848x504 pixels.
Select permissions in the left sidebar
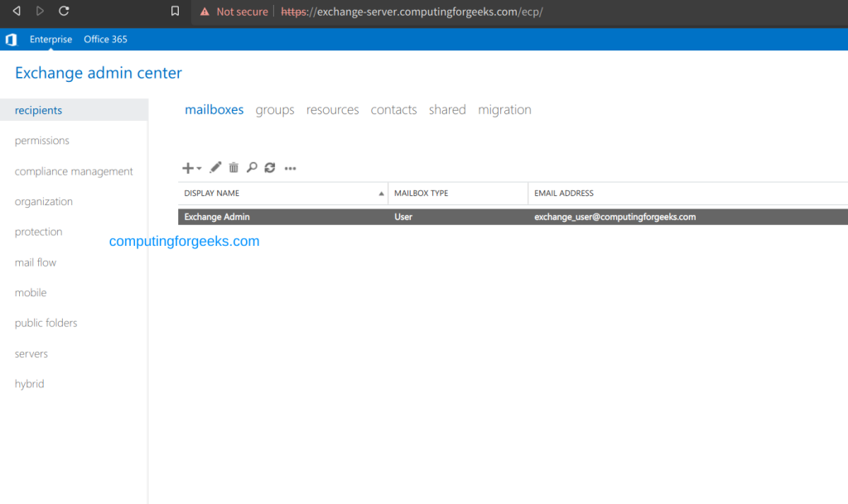click(x=41, y=140)
